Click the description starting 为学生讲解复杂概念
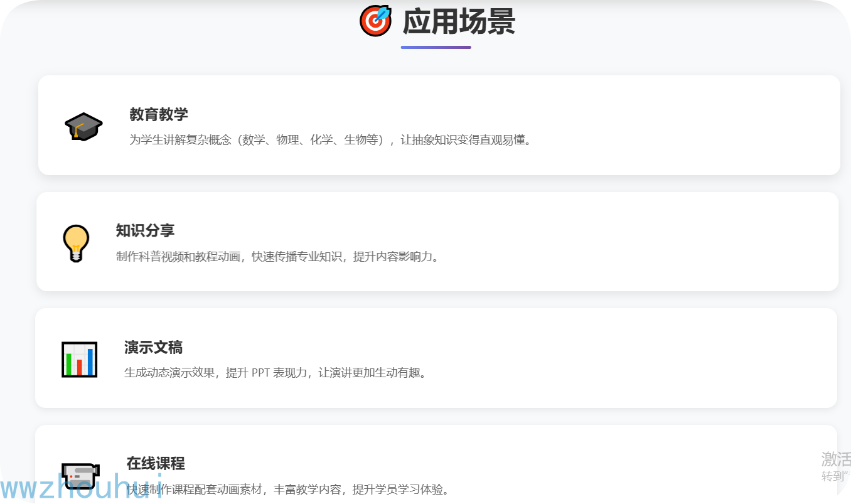The width and height of the screenshot is (851, 504). click(331, 140)
